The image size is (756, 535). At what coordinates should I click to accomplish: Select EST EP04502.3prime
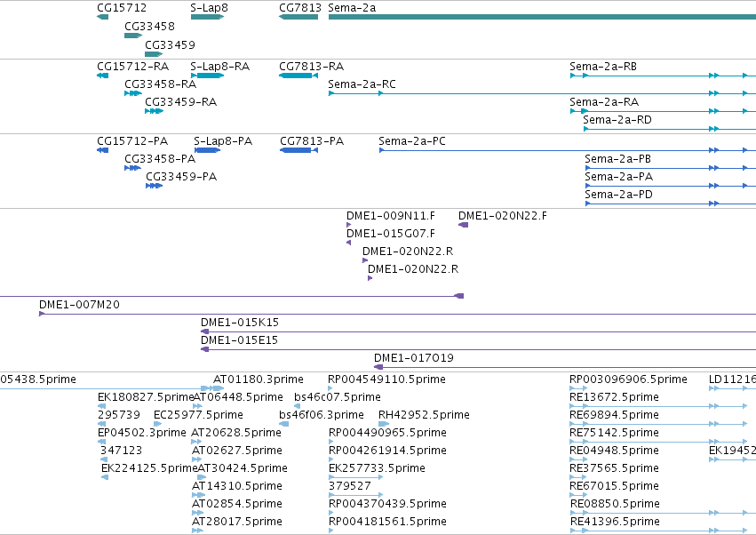(102, 442)
